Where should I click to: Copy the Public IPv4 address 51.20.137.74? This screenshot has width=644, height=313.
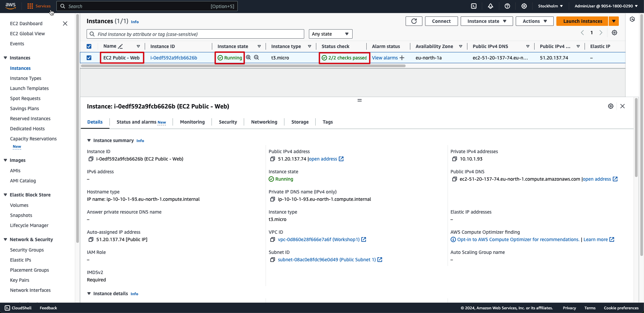point(273,159)
